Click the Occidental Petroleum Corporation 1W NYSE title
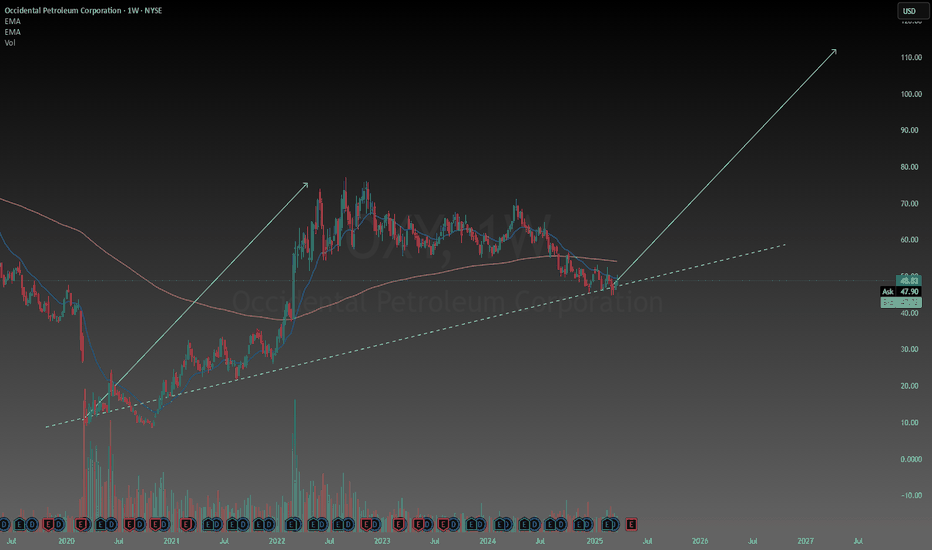Image resolution: width=932 pixels, height=550 pixels. click(x=83, y=11)
